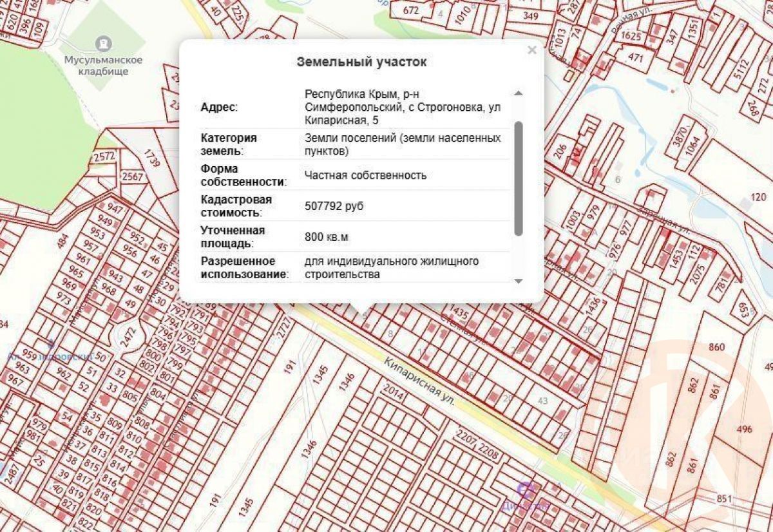Select the 507792 руб value
This screenshot has height=532, width=773.
coord(334,206)
